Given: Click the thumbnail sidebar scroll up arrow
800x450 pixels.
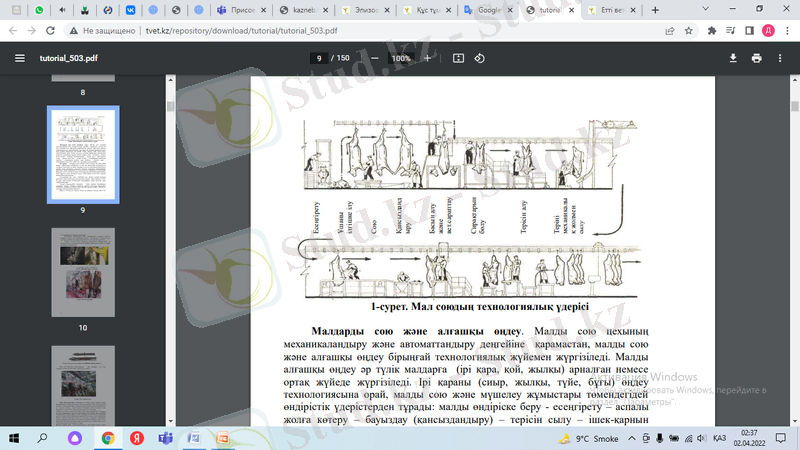Looking at the screenshot, I should 171,80.
